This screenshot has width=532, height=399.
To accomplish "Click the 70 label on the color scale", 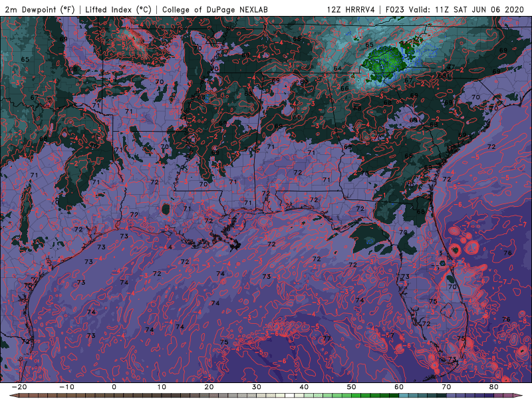I will click(x=446, y=387).
